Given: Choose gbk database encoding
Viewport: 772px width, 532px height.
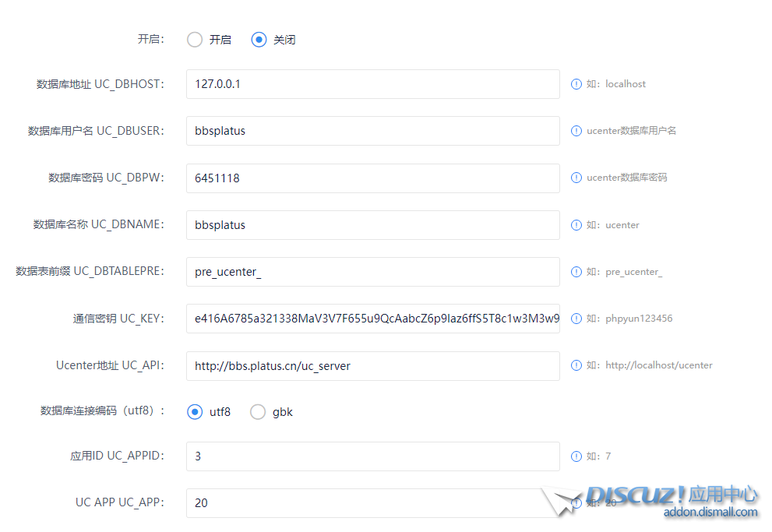Looking at the screenshot, I should [258, 412].
